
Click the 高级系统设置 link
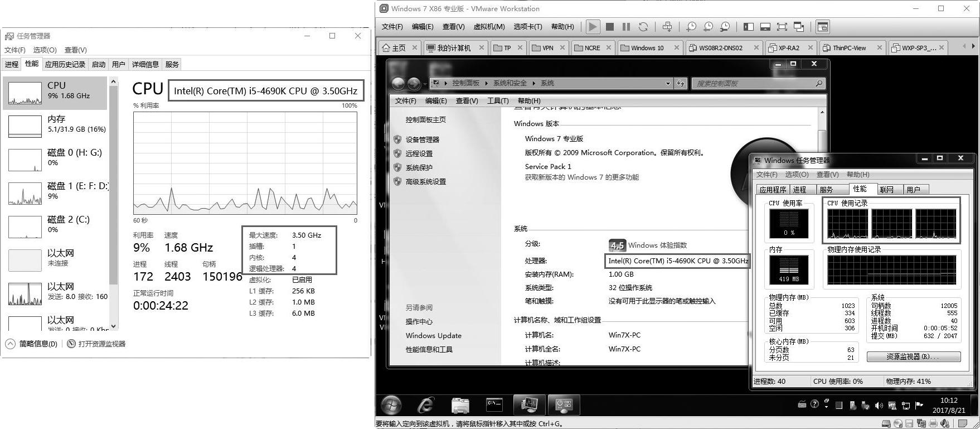[x=426, y=181]
